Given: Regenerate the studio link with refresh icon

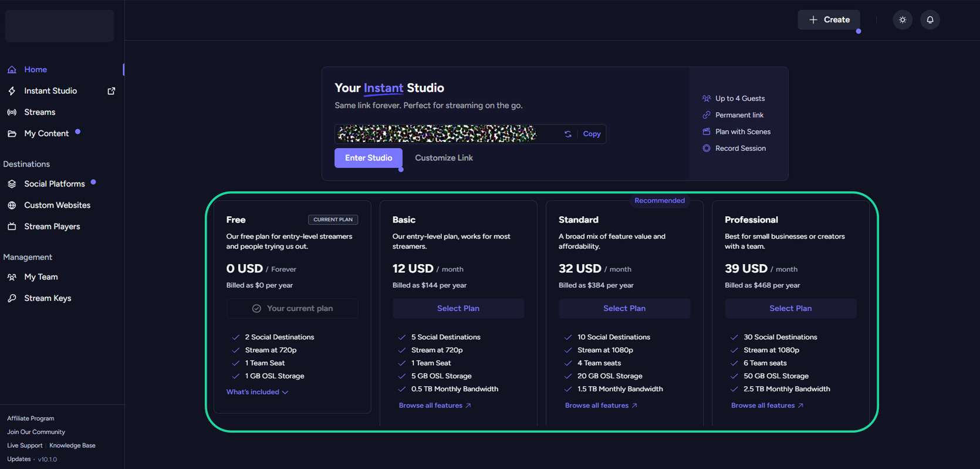Looking at the screenshot, I should pos(567,134).
